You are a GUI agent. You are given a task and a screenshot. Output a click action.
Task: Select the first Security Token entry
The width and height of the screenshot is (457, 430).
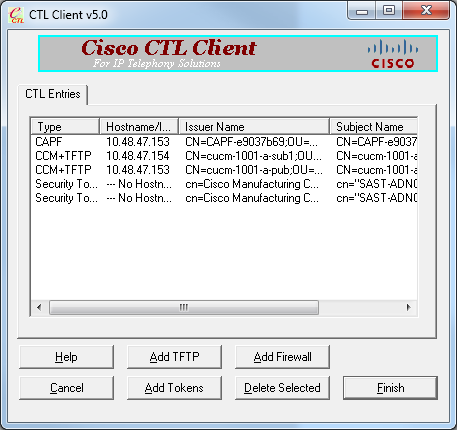[224, 184]
